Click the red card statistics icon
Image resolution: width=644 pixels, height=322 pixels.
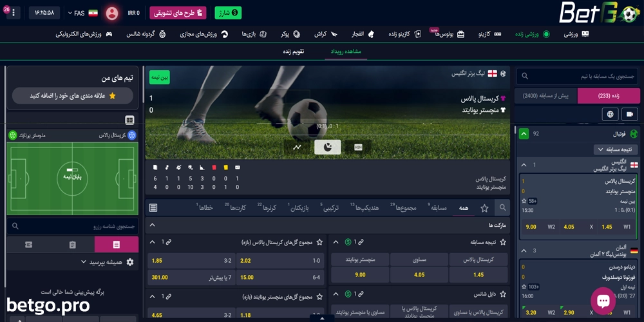[x=214, y=167]
